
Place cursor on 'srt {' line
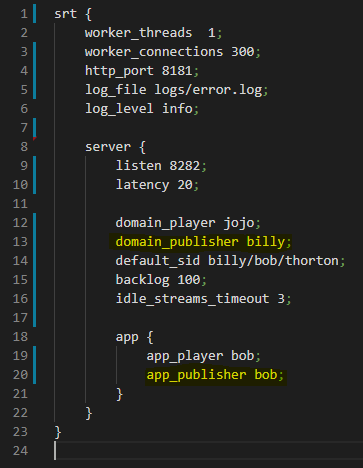[x=73, y=14]
